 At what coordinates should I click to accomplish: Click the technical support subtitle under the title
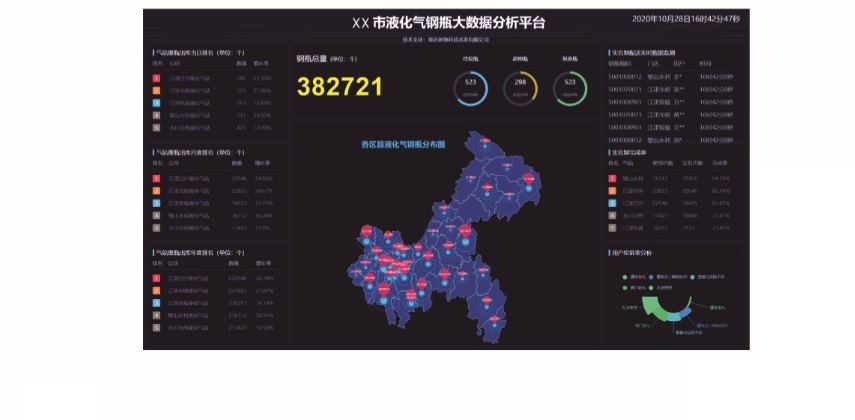coord(446,40)
